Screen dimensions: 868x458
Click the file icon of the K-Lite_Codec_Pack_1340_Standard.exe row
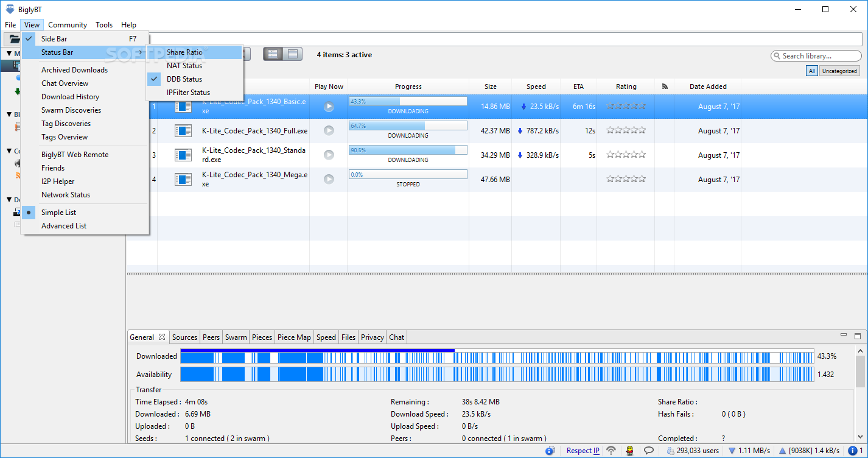point(183,155)
